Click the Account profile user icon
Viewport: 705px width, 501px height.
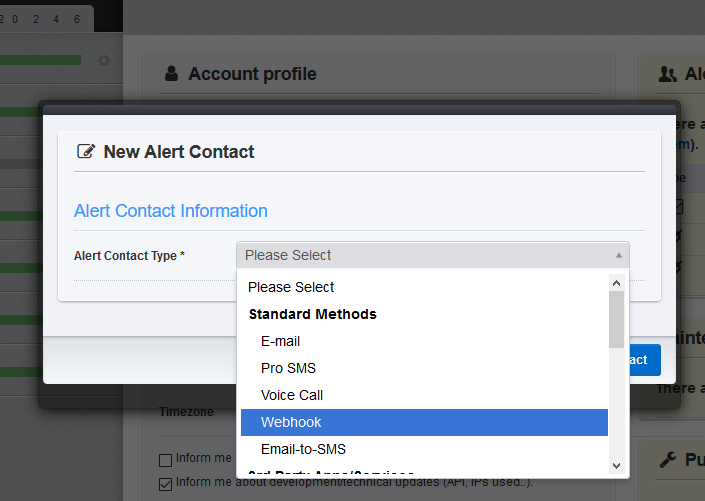pyautogui.click(x=171, y=73)
